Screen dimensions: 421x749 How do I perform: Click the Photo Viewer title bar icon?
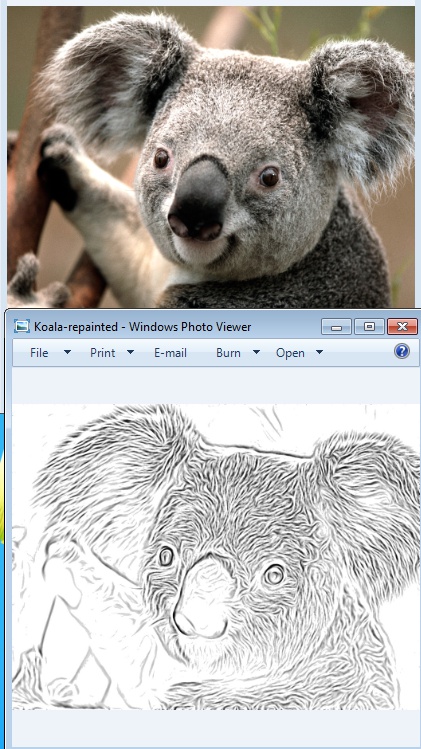click(x=22, y=326)
